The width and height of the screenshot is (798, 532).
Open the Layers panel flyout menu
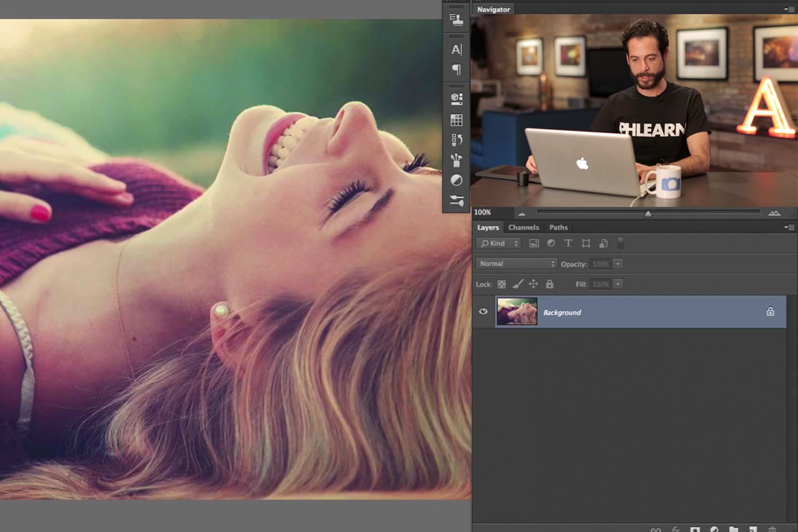point(790,227)
